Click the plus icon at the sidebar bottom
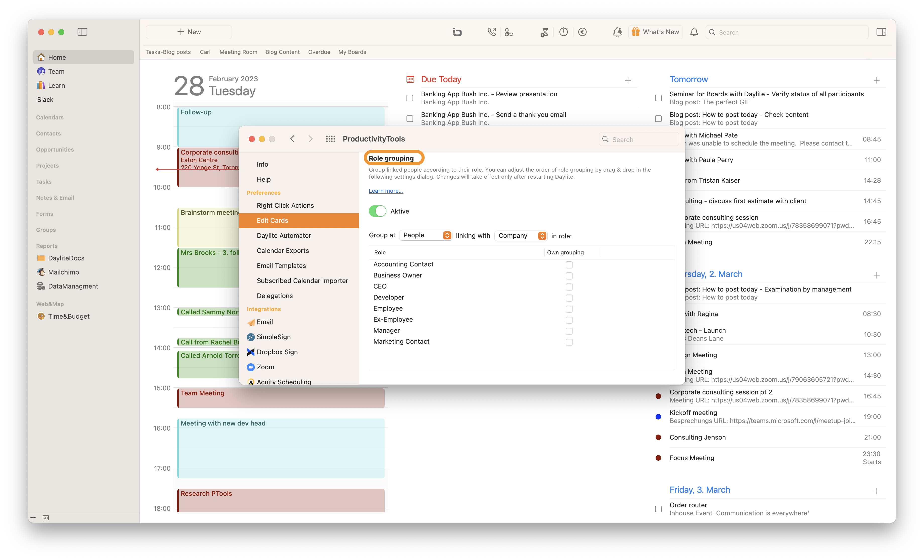Screen dimensions: 924x560 33,518
